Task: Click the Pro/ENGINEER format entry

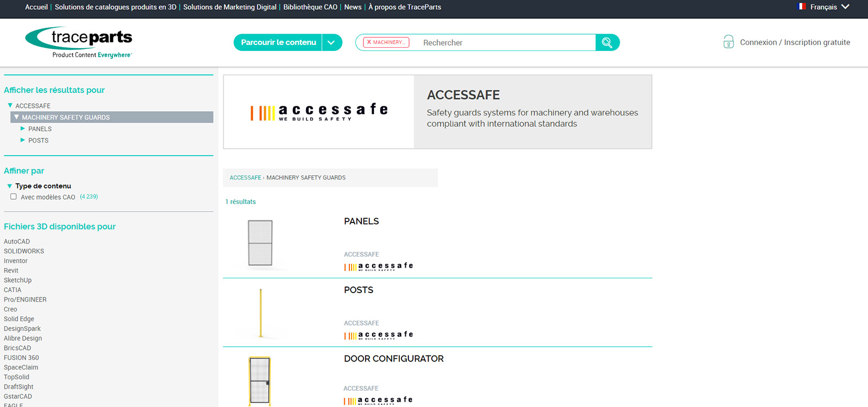Action: pos(25,300)
